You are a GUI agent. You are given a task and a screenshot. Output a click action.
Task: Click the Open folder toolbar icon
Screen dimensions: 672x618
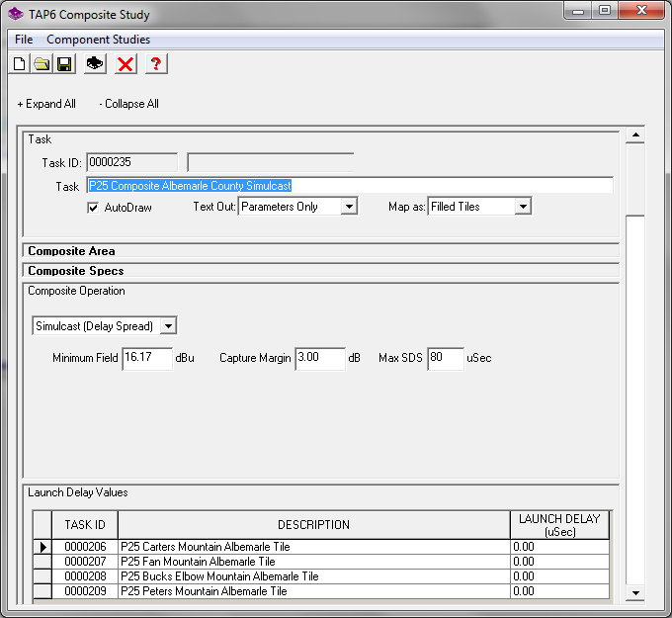42,64
